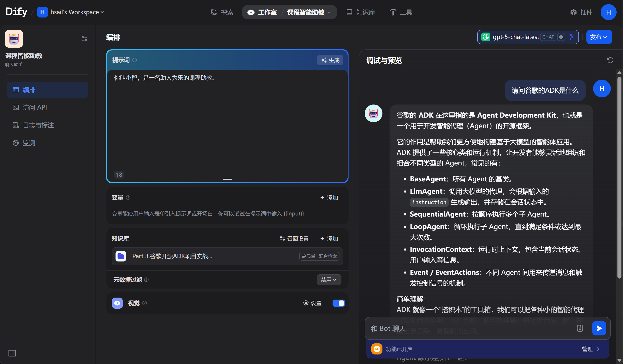
Task: Click the instruction code tag in reply
Action: [x=429, y=202]
